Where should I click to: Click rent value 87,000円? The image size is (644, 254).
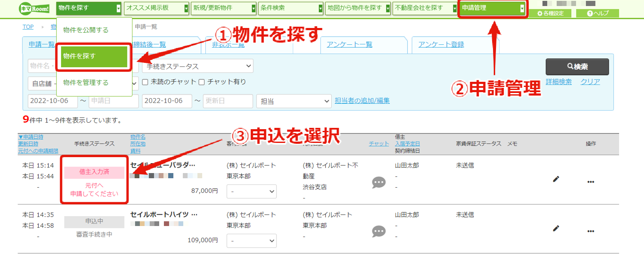point(204,191)
